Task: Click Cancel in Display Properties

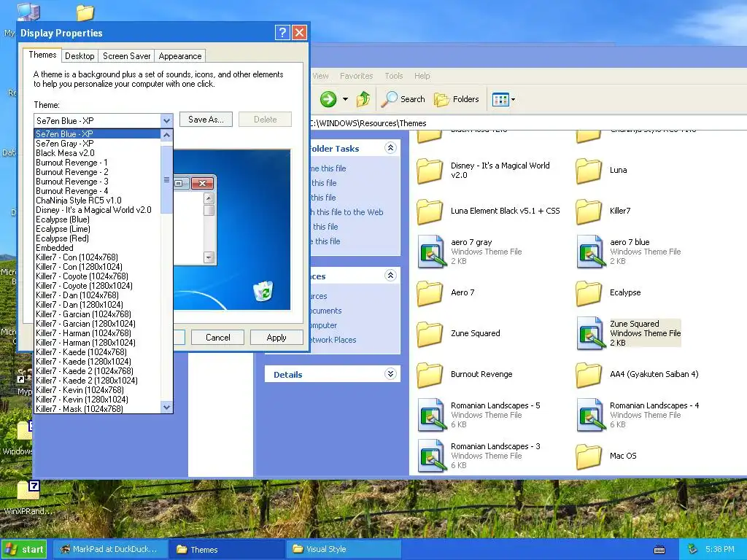Action: click(217, 337)
